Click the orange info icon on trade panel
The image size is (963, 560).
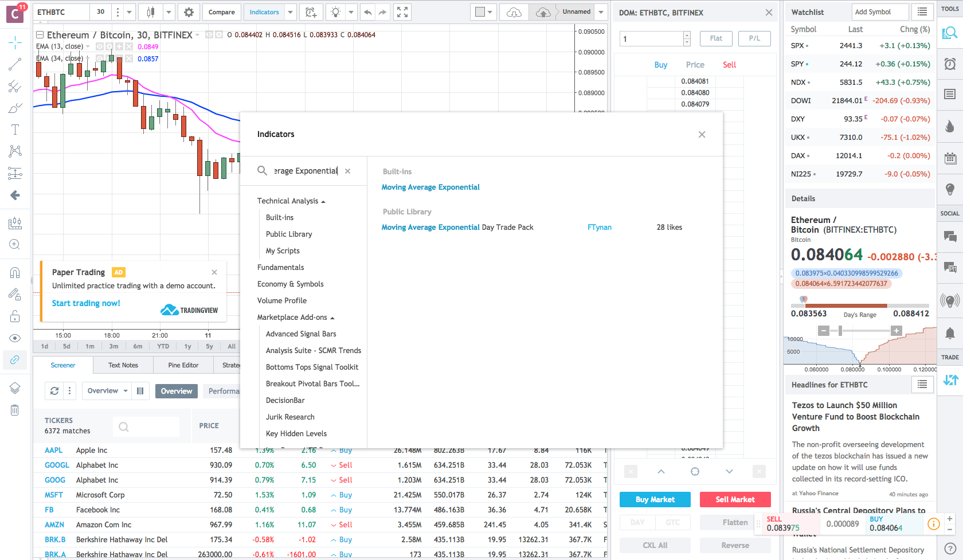[x=934, y=524]
